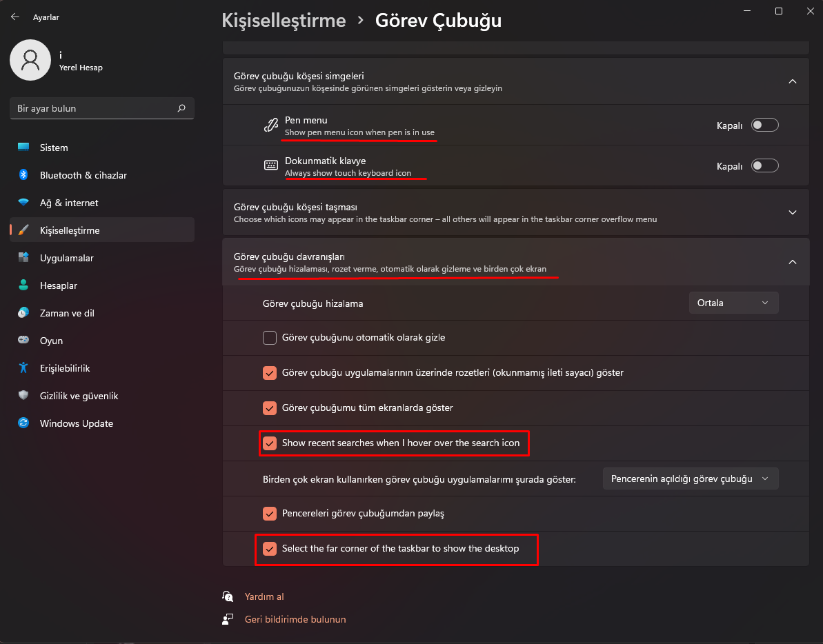The width and height of the screenshot is (823, 644).
Task: Go to Uygulamalar in the sidebar
Action: [x=66, y=258]
